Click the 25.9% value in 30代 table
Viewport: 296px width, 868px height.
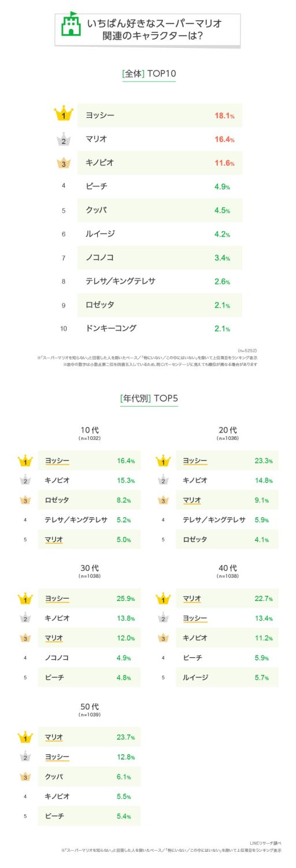pyautogui.click(x=126, y=599)
